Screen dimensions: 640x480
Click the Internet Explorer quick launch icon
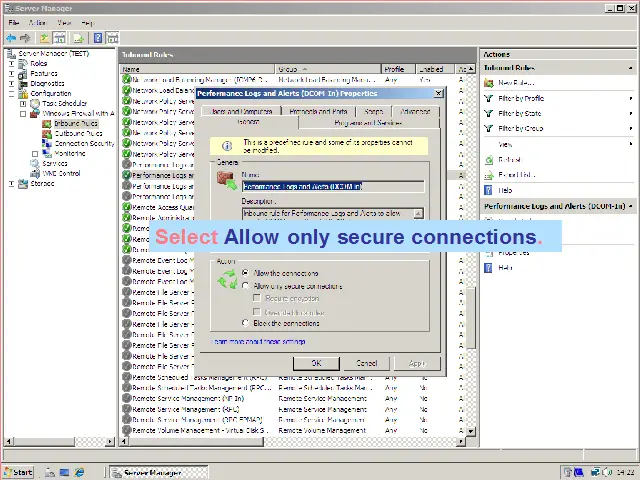[x=79, y=473]
